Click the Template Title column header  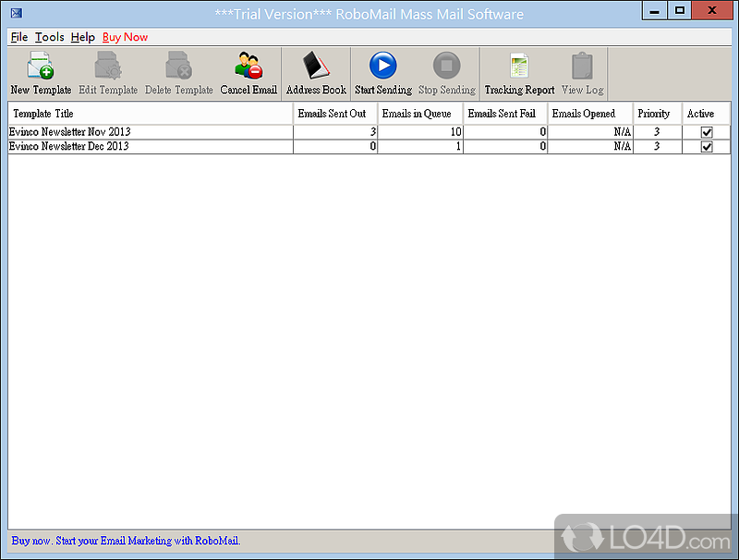(x=151, y=114)
